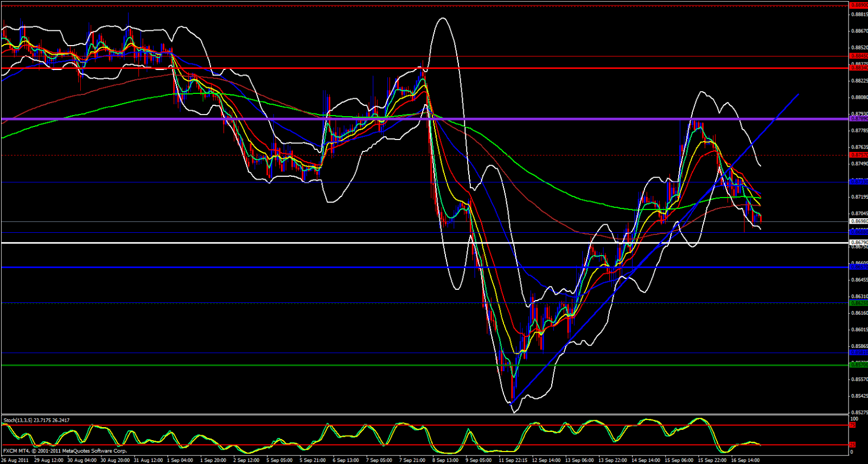Click the 26 Aug 2011 time label
868x464 pixels.
(15, 460)
